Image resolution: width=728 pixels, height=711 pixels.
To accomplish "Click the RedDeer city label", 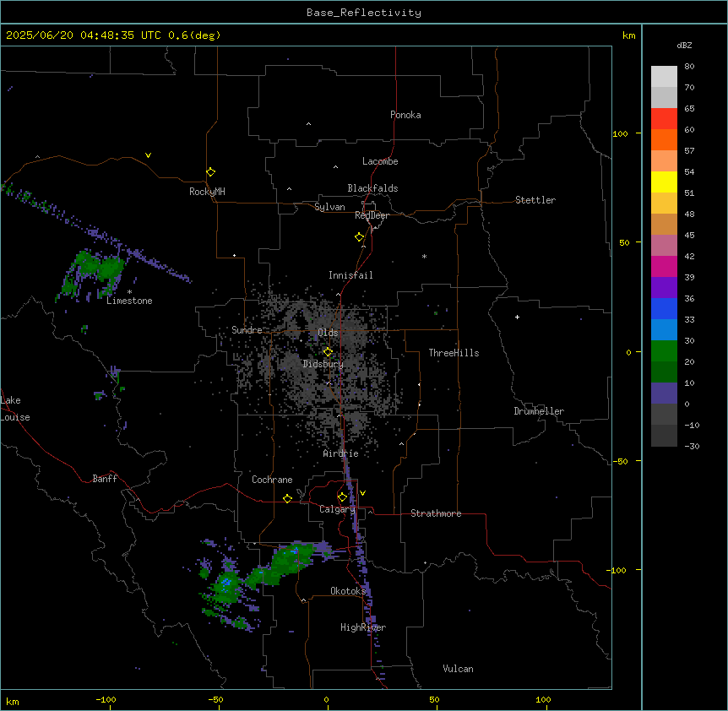I will (x=372, y=215).
